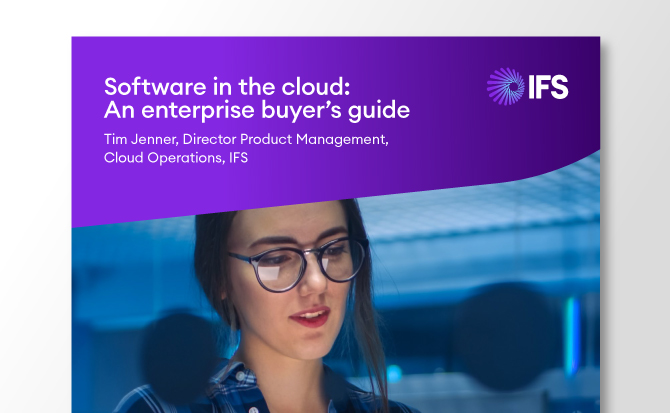Viewport: 670px width, 413px height.
Task: Click the title "Software in the cloud:"
Action: pos(227,87)
